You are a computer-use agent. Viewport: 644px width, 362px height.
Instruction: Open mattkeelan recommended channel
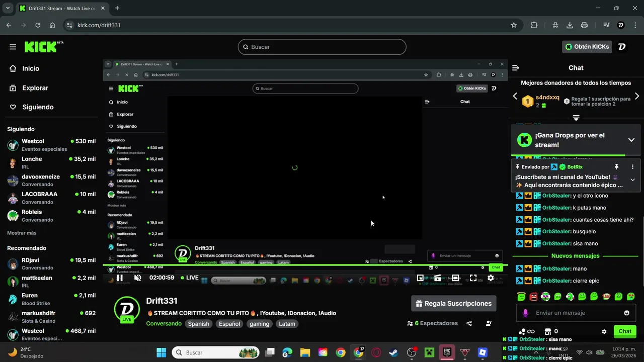pos(51,282)
